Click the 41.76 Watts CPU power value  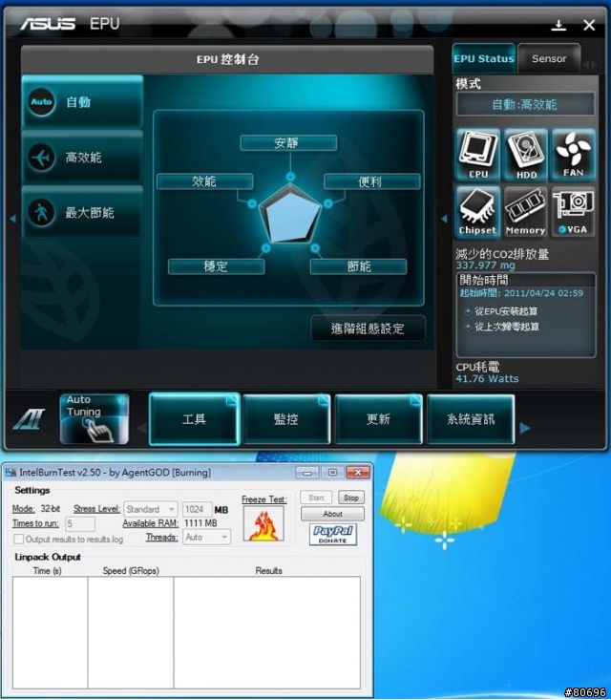pos(487,378)
